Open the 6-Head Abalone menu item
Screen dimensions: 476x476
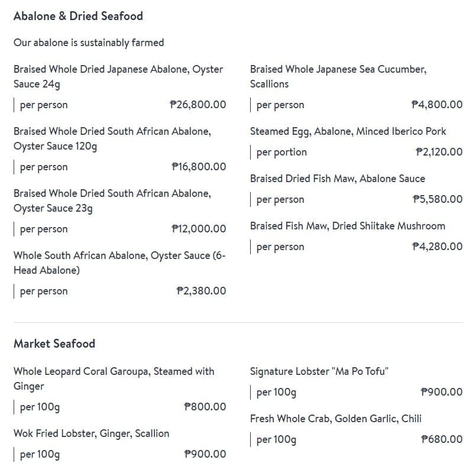click(x=119, y=263)
